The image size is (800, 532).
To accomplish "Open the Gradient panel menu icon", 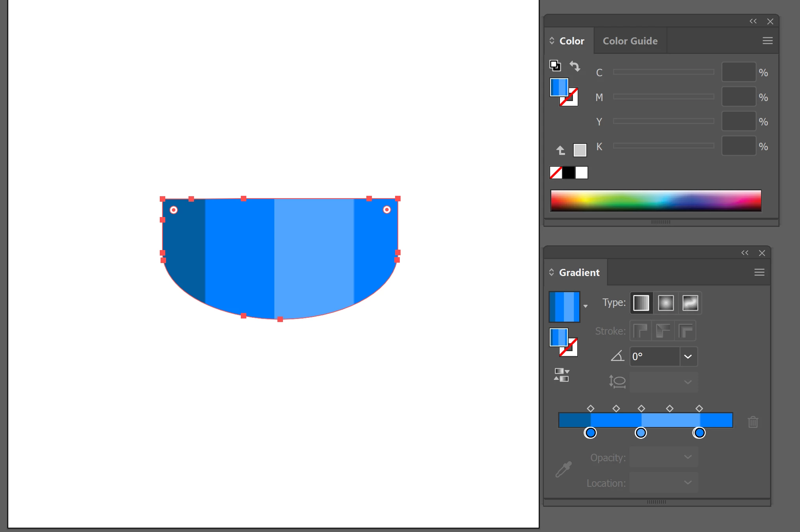I will (x=759, y=272).
